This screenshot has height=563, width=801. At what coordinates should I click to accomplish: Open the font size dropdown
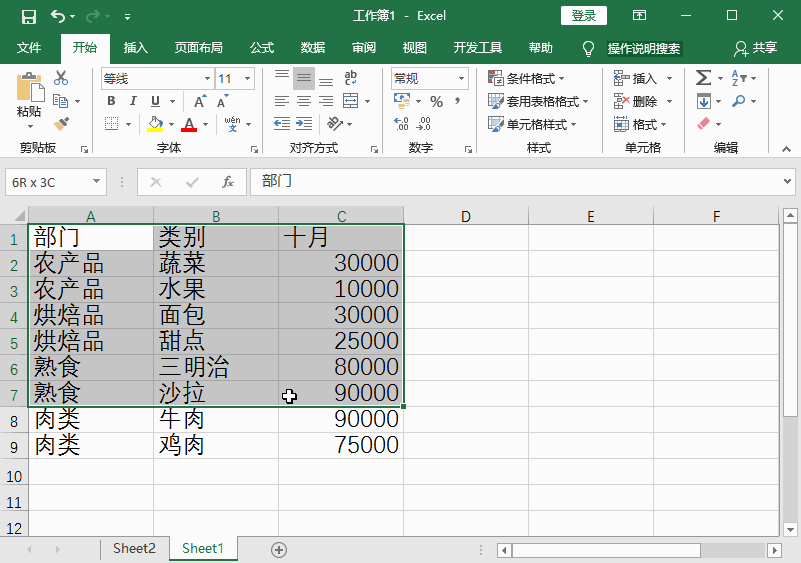point(247,79)
